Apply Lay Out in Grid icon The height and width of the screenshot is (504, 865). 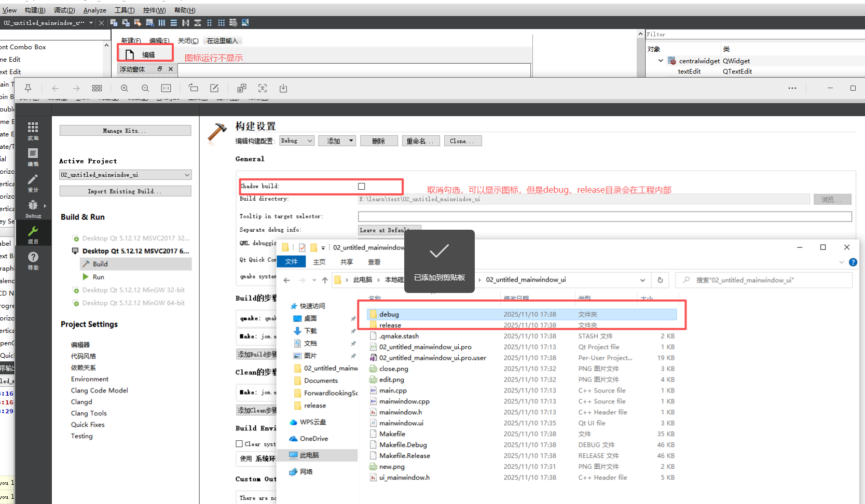pyautogui.click(x=222, y=23)
